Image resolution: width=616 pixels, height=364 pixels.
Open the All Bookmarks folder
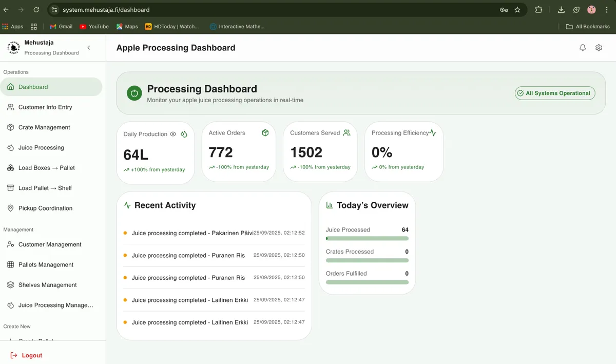click(588, 26)
